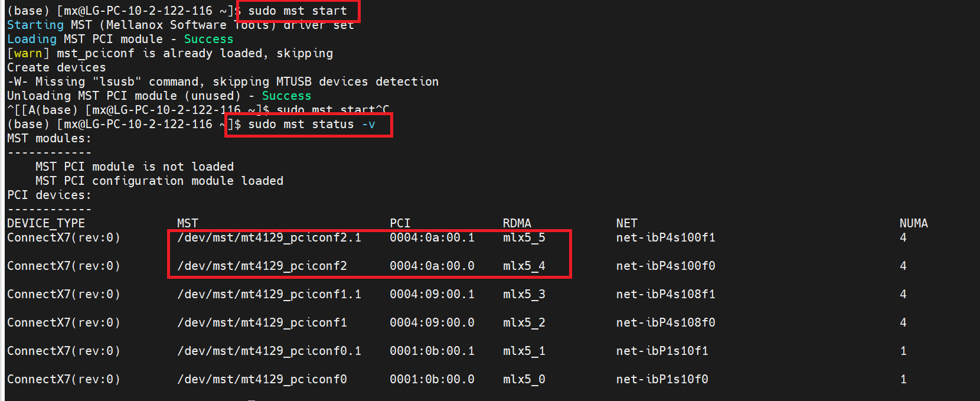Select device path '/dev/mst/mt4129_pciconf2.1'
This screenshot has height=401, width=980.
tap(269, 238)
